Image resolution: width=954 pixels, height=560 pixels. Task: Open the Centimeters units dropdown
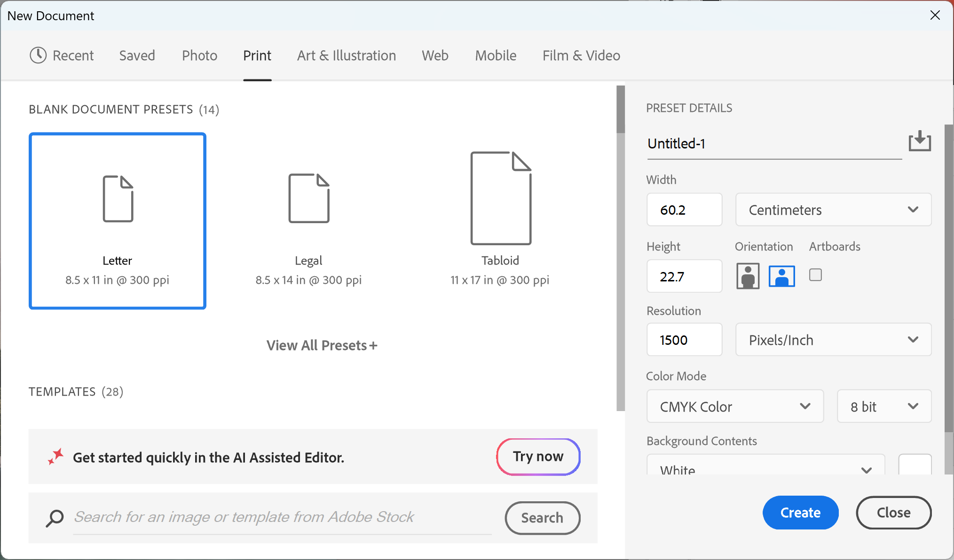(x=833, y=210)
